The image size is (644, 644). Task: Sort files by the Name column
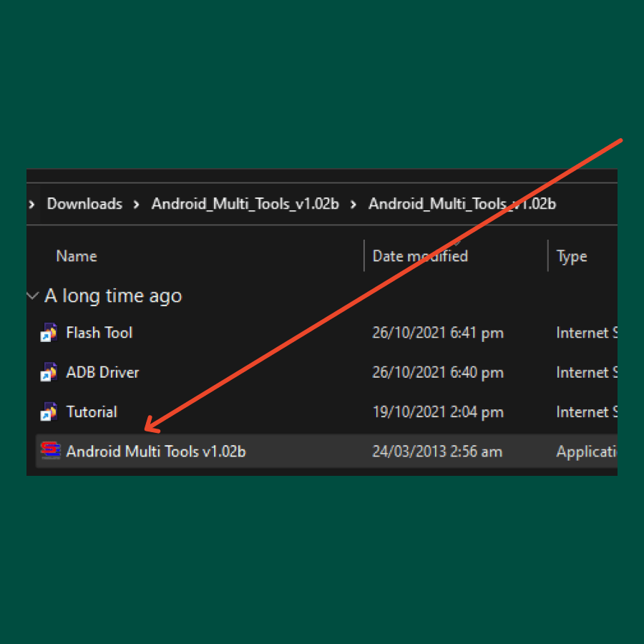[76, 256]
